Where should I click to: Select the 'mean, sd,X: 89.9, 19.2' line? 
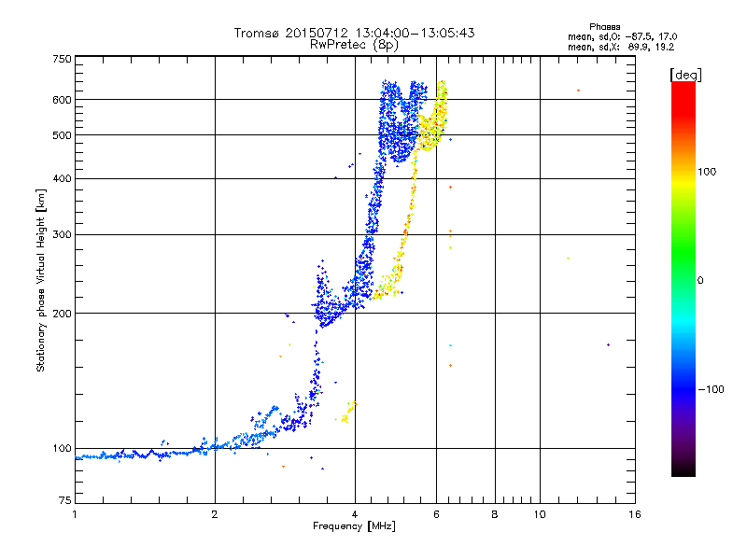tap(621, 47)
